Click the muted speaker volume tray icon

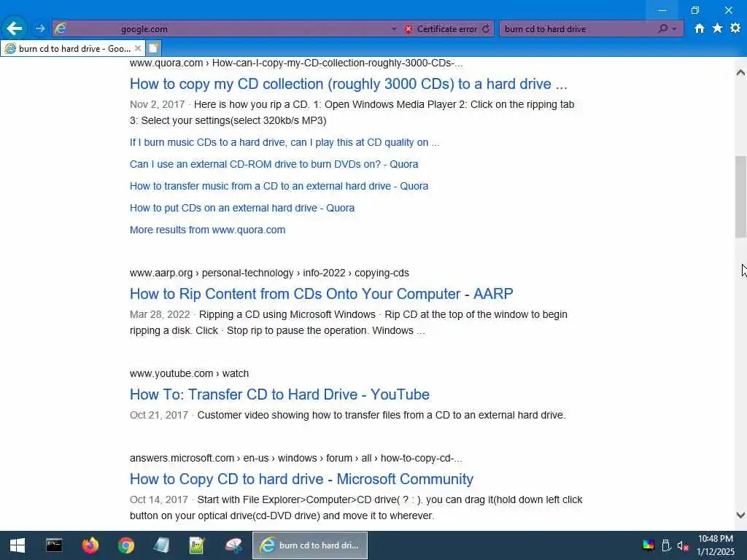683,545
